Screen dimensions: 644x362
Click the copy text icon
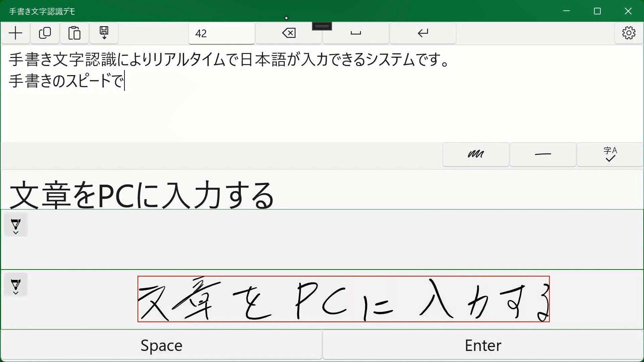tap(45, 33)
